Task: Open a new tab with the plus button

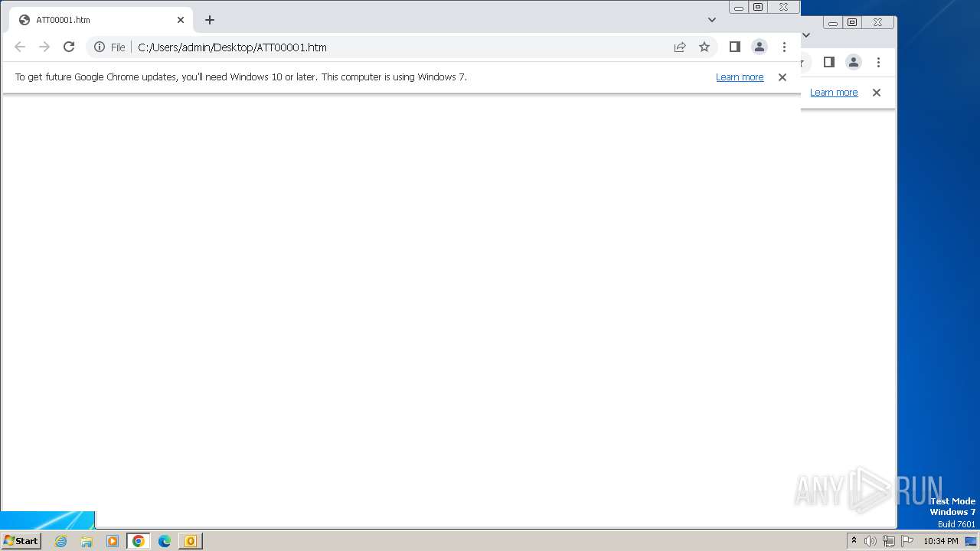Action: coord(210,20)
